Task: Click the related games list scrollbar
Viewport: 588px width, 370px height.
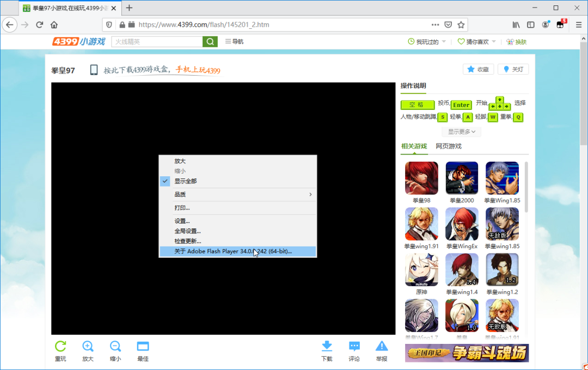Action: coord(526,187)
